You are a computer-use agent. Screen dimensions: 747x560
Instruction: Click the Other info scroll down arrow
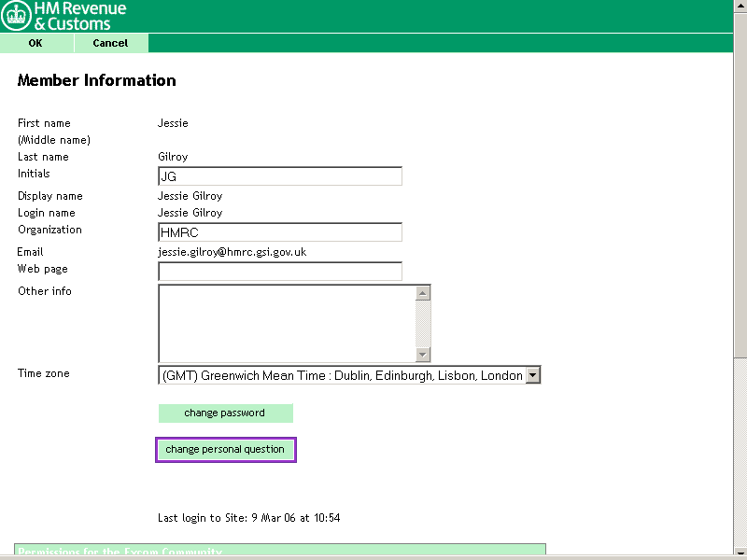tap(423, 354)
